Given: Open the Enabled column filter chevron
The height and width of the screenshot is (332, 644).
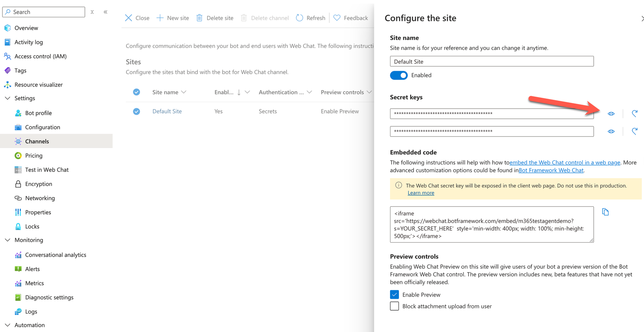Looking at the screenshot, I should (247, 92).
